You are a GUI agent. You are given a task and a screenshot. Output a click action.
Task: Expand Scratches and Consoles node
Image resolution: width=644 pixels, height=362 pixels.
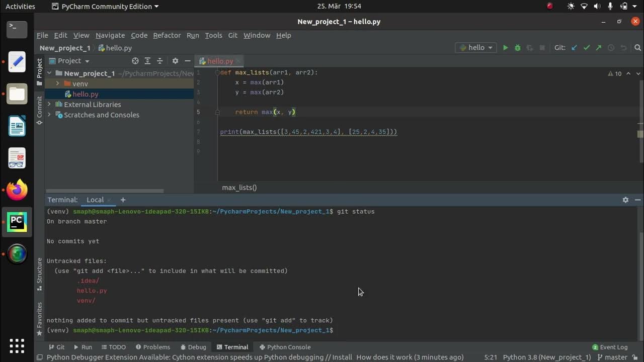49,115
